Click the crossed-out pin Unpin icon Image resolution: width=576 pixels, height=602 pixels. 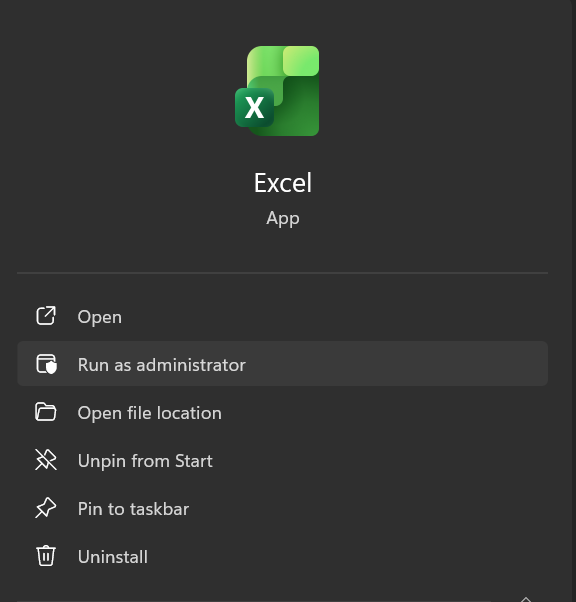[x=46, y=460]
